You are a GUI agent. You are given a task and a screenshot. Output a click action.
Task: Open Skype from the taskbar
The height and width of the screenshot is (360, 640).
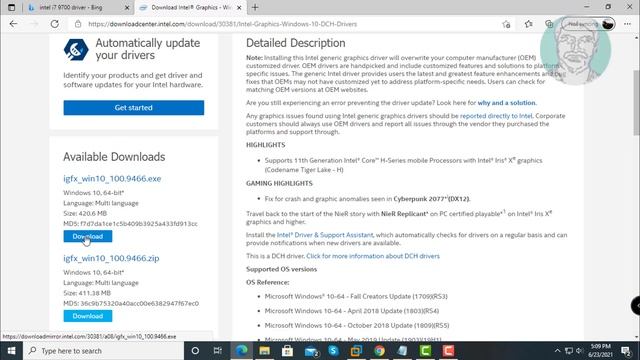[x=333, y=351]
